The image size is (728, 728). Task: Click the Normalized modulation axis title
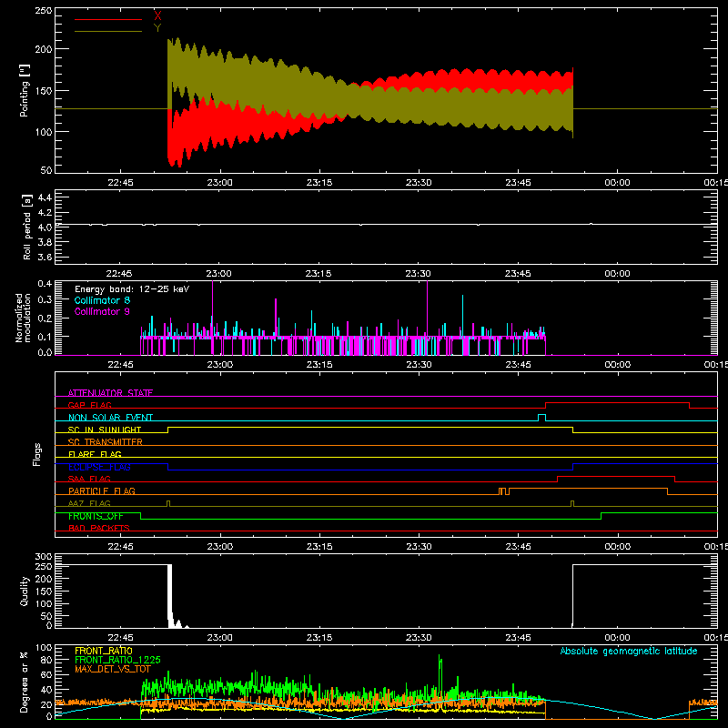pyautogui.click(x=23, y=318)
